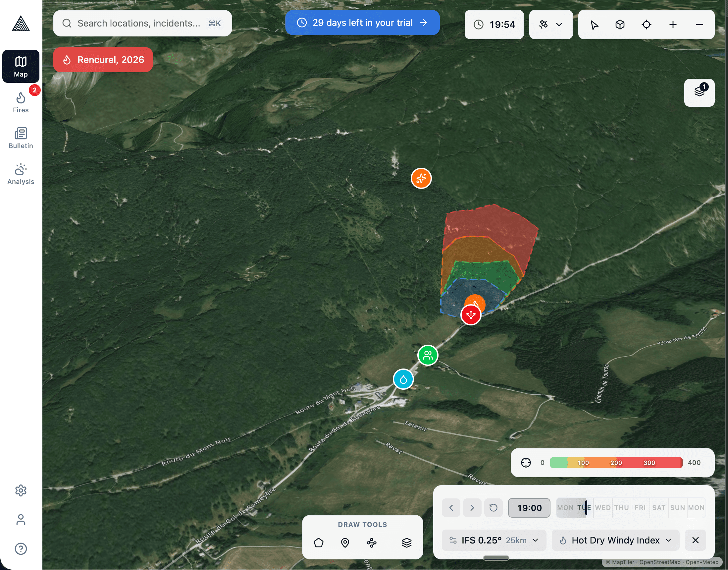Switch to 3D view with the cube icon
The image size is (728, 570).
click(620, 25)
